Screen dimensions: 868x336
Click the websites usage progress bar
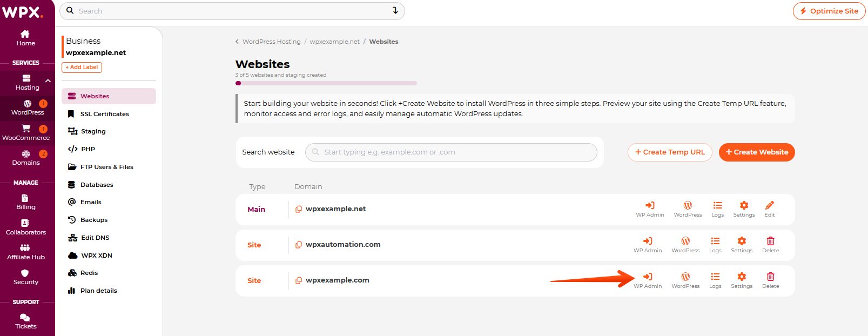(326, 83)
